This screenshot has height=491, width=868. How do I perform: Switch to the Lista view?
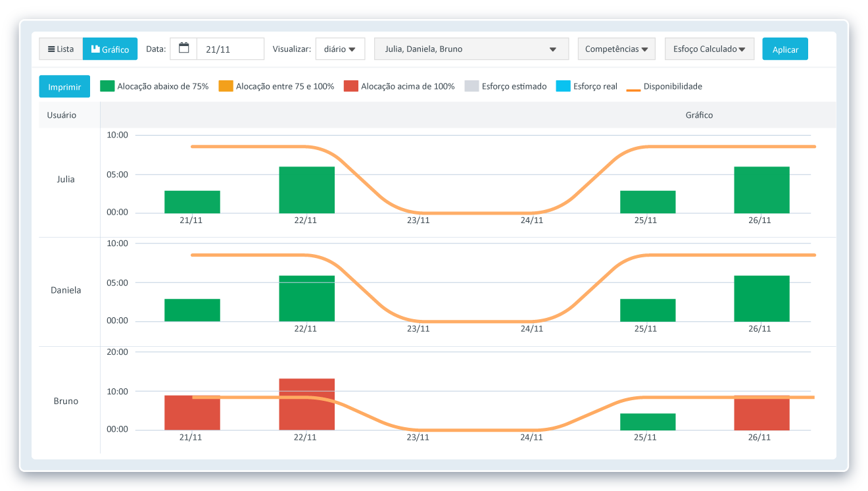click(x=61, y=49)
